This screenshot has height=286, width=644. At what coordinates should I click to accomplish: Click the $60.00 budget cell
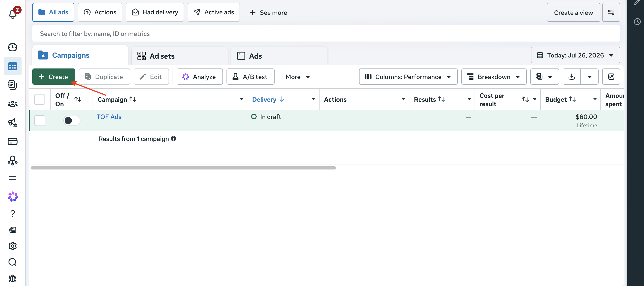coord(586,117)
